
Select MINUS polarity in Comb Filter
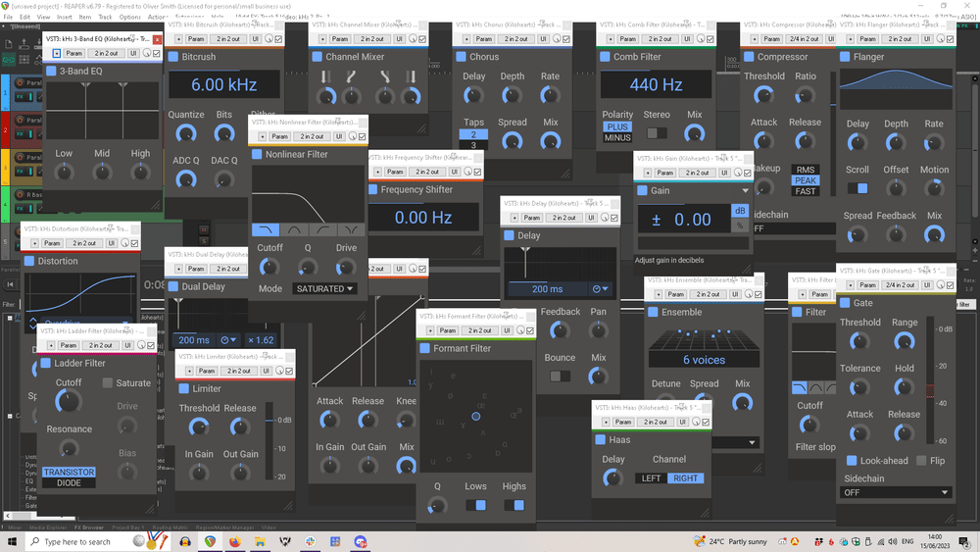[617, 137]
